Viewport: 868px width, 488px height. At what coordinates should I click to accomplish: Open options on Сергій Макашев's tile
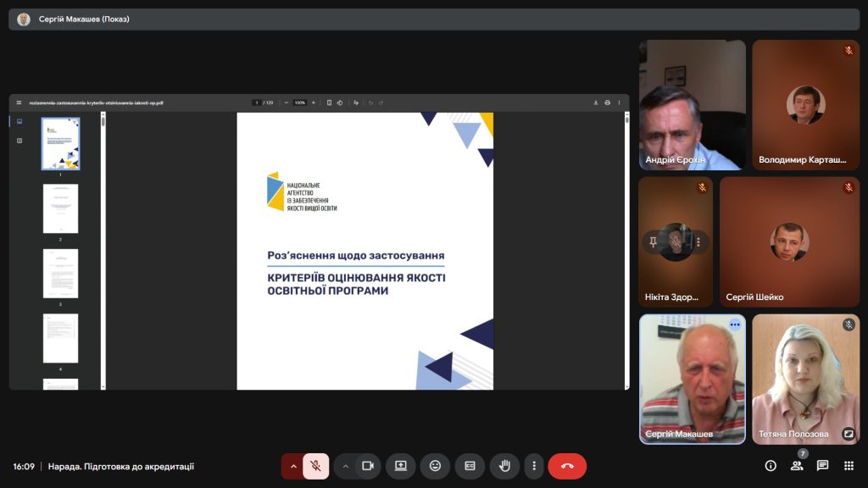tap(735, 324)
